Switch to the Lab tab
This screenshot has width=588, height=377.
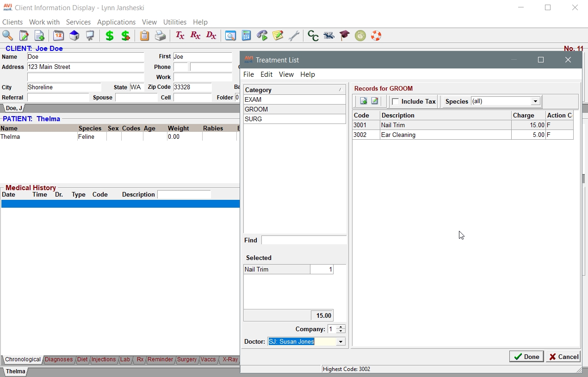point(125,359)
